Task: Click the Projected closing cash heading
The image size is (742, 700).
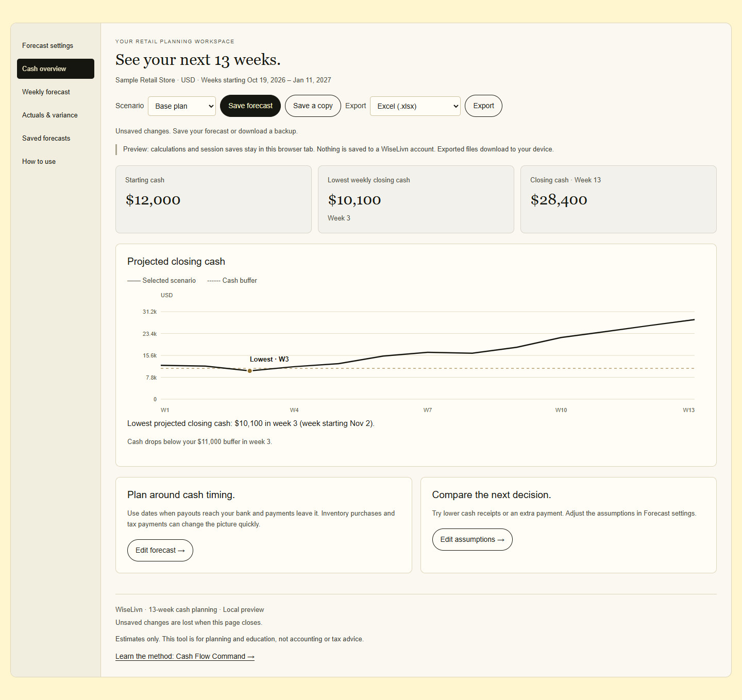Action: [176, 262]
